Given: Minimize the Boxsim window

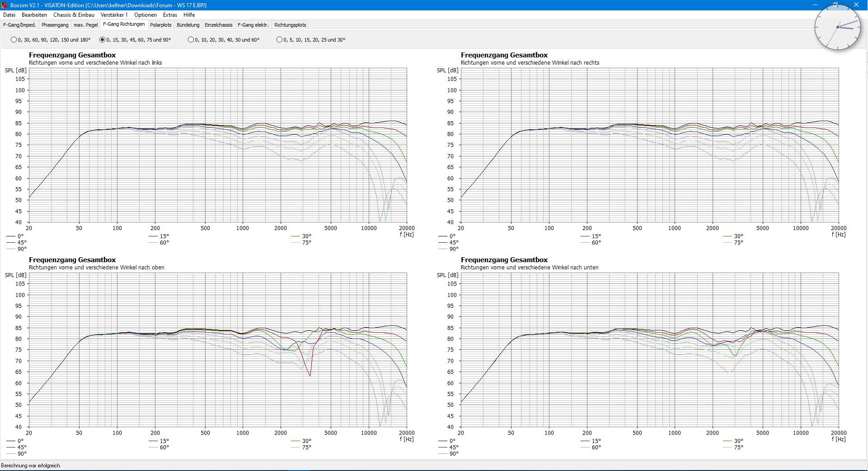Looking at the screenshot, I should [815, 5].
